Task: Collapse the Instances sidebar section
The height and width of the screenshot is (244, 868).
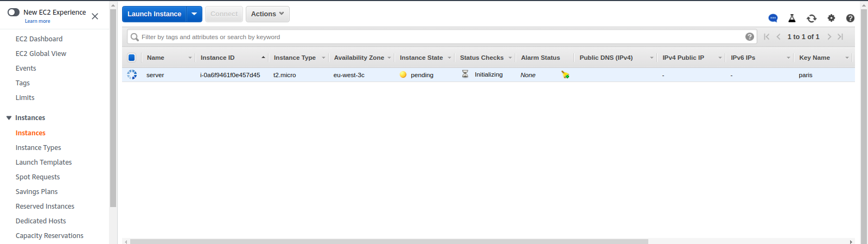Action: click(9, 118)
